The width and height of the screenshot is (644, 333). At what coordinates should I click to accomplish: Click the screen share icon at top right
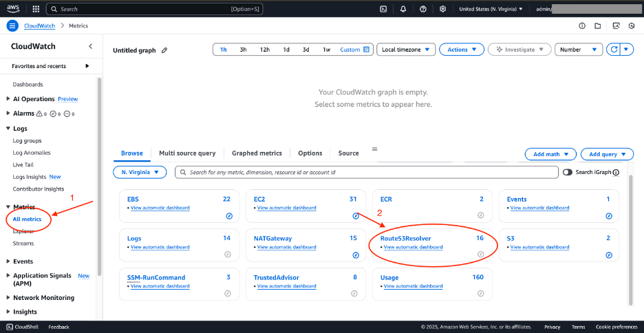pos(616,26)
